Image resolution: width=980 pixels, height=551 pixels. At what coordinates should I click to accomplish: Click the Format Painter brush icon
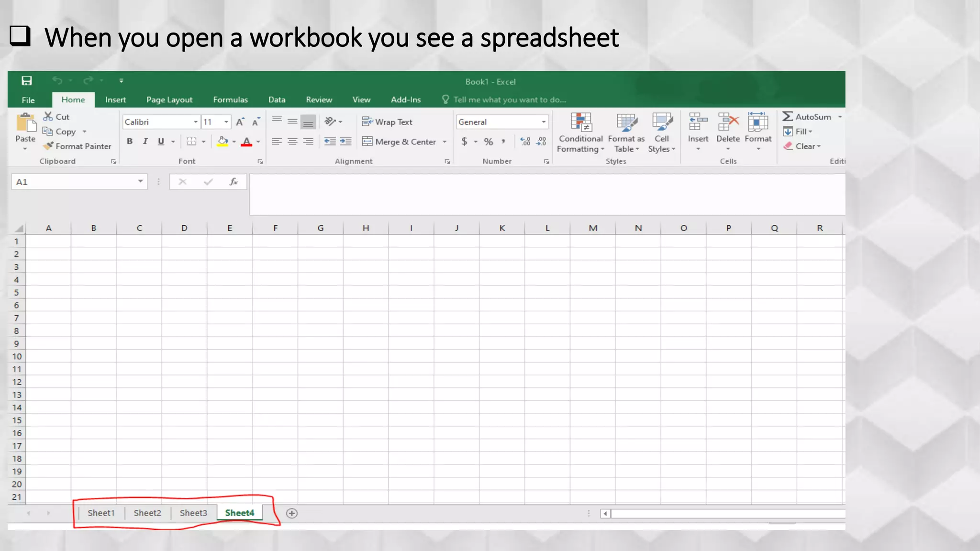[48, 146]
